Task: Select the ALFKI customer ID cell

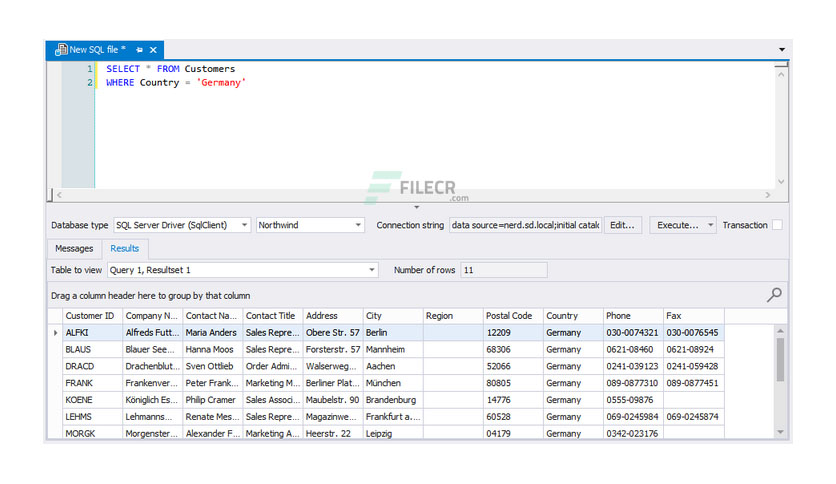Action: click(92, 333)
